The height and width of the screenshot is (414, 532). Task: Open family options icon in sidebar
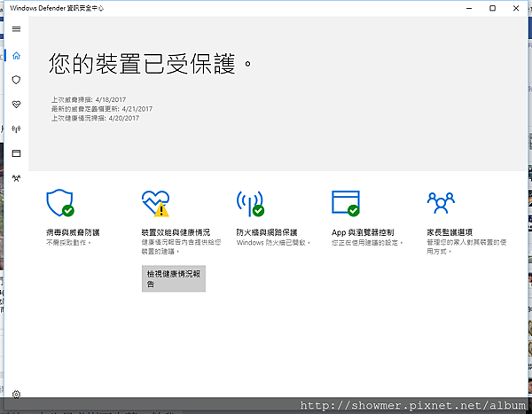coord(16,178)
